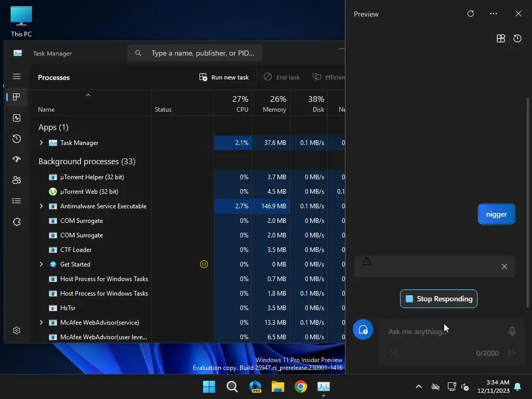
Task: Select the µTorrent Helper (32 bit) process
Action: click(x=91, y=177)
